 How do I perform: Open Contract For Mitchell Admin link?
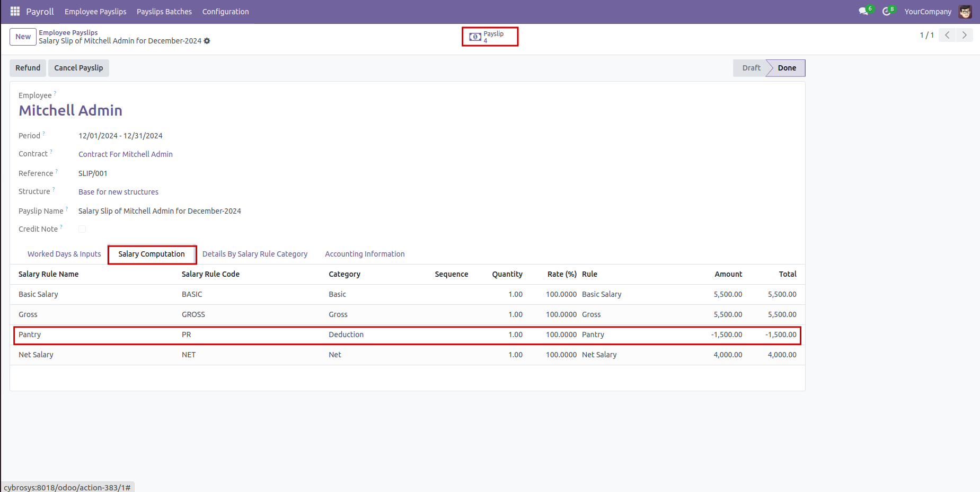pyautogui.click(x=126, y=154)
